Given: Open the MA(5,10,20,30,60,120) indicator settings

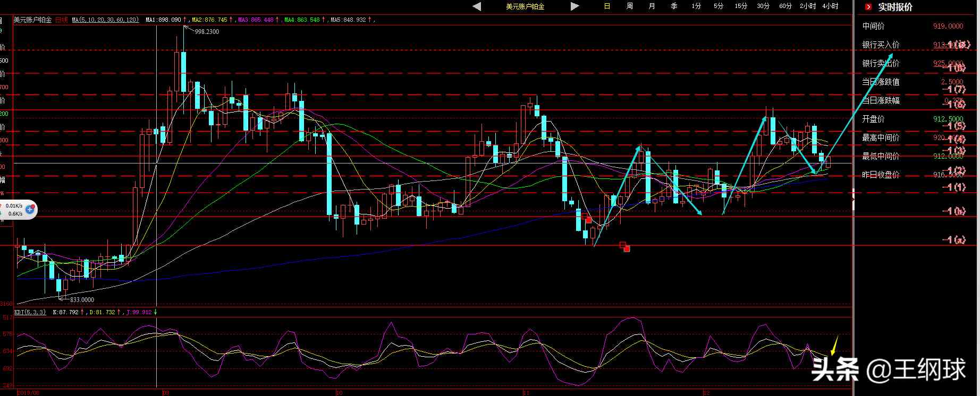Looking at the screenshot, I should (105, 20).
